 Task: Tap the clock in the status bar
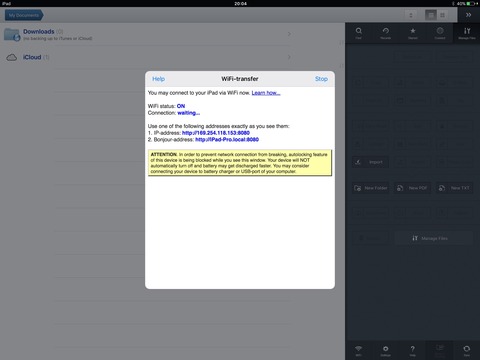(x=240, y=4)
